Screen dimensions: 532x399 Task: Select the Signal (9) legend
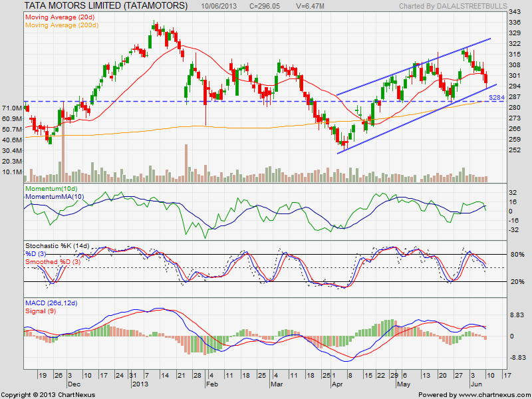click(x=41, y=311)
